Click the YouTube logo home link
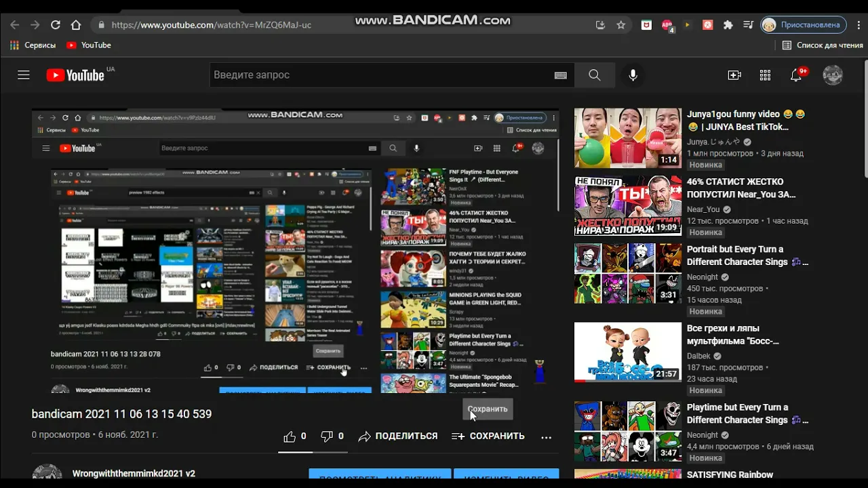The height and width of the screenshot is (488, 868). point(75,75)
